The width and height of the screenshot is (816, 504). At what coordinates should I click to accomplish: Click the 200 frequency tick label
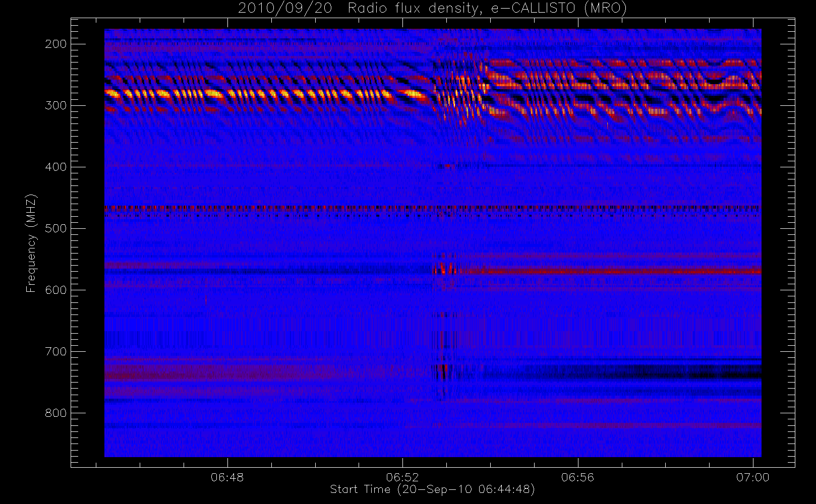[56, 44]
